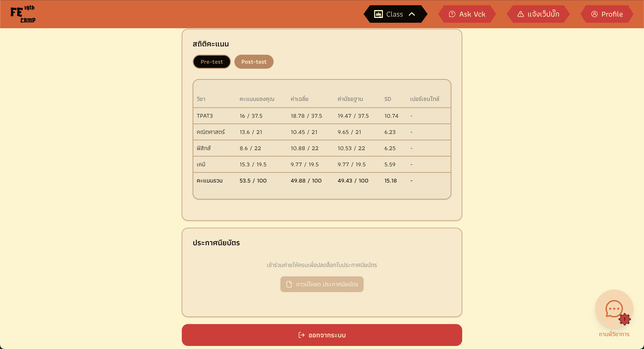Click the Class picture icon in navbar
The width and height of the screenshot is (644, 349).
[x=378, y=14]
